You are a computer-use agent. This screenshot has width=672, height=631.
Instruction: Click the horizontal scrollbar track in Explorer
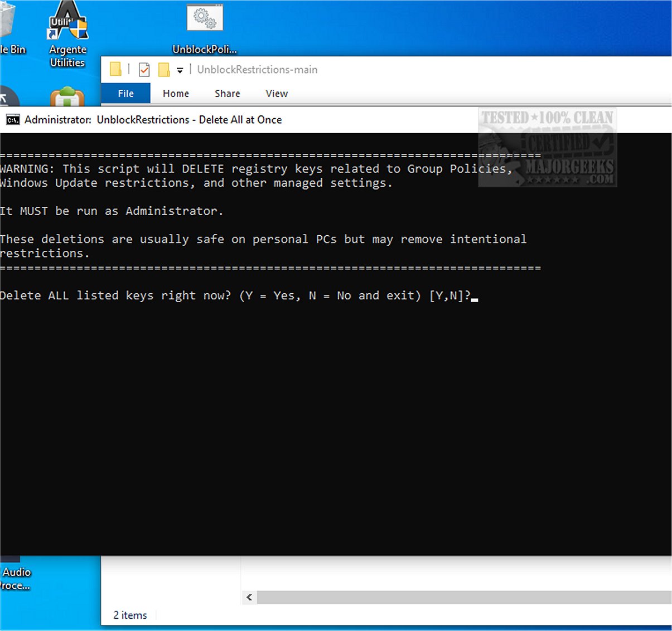click(463, 598)
